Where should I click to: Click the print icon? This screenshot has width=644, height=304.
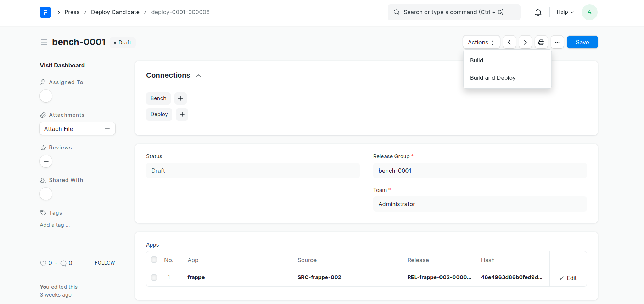tap(541, 42)
